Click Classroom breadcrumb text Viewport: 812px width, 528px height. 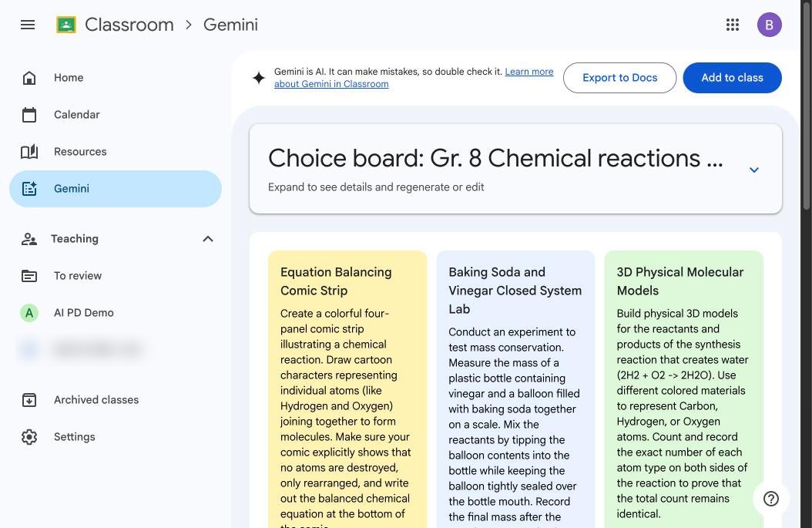(x=129, y=25)
